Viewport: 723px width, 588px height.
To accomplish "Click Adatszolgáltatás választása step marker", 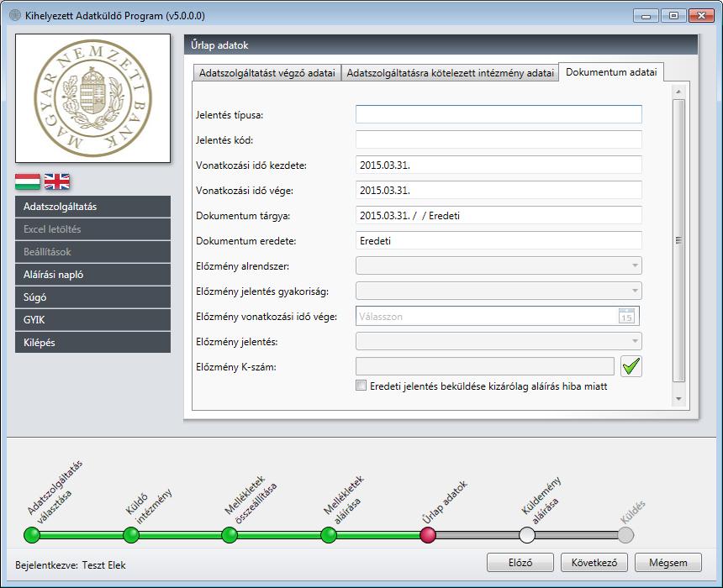I will 32,535.
